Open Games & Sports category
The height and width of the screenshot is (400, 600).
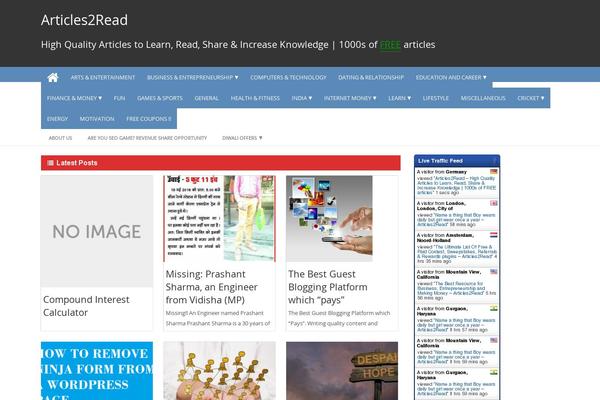(160, 98)
